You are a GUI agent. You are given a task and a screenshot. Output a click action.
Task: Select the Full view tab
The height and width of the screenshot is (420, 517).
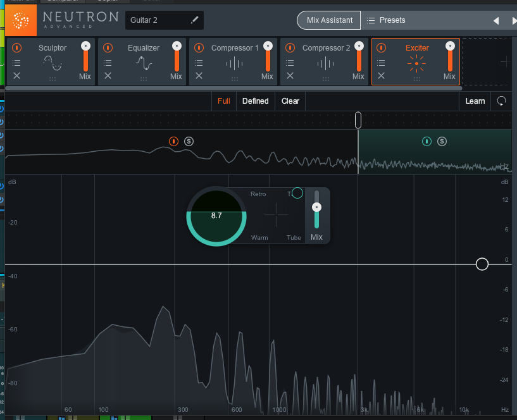point(223,101)
